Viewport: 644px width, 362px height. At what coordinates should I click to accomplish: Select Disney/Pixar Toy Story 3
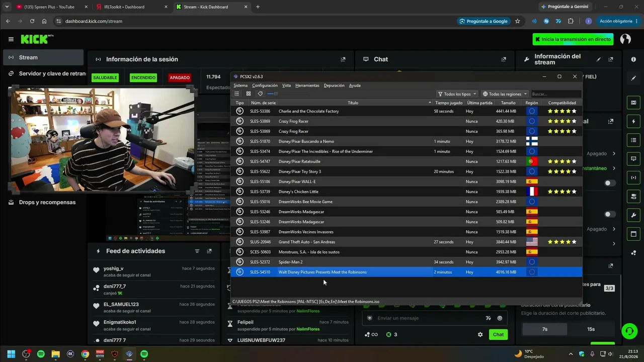pyautogui.click(x=407, y=171)
